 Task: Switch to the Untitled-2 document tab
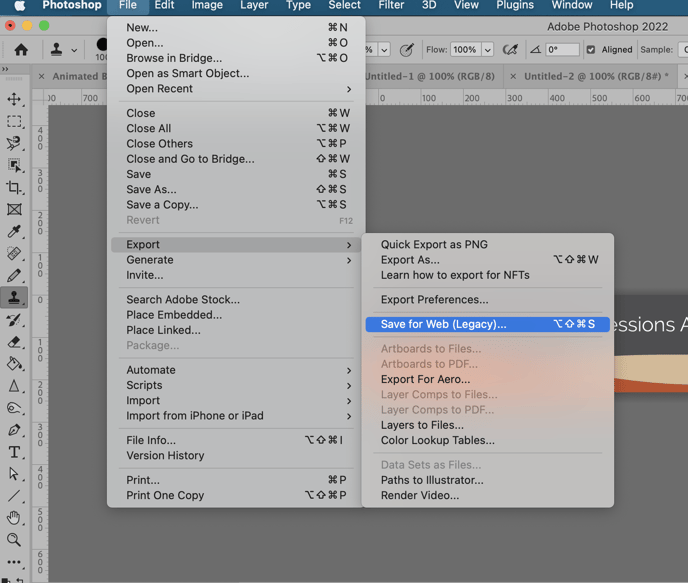(596, 76)
